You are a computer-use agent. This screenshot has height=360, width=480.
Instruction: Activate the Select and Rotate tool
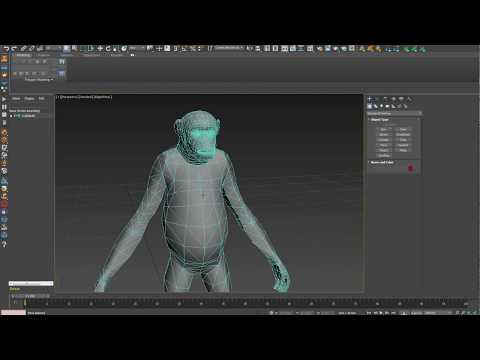point(108,49)
